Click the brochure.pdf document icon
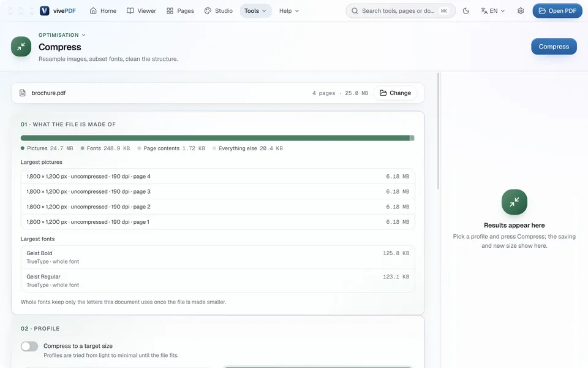Viewport: 588px width, 368px height. (x=23, y=93)
